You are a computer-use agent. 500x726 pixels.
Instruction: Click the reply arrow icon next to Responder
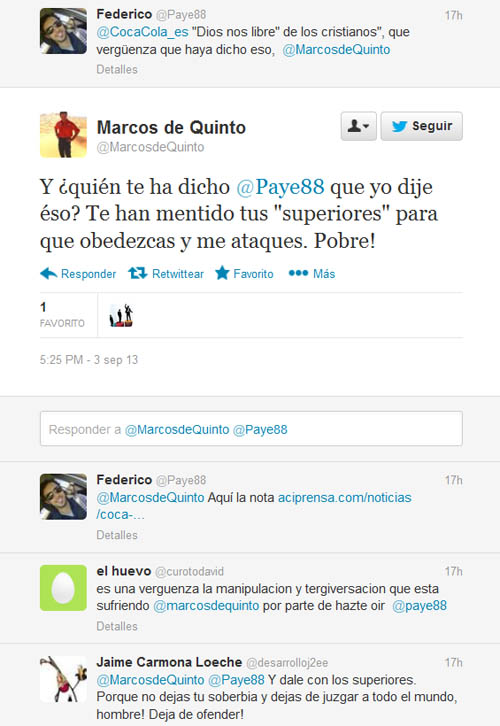coord(49,273)
